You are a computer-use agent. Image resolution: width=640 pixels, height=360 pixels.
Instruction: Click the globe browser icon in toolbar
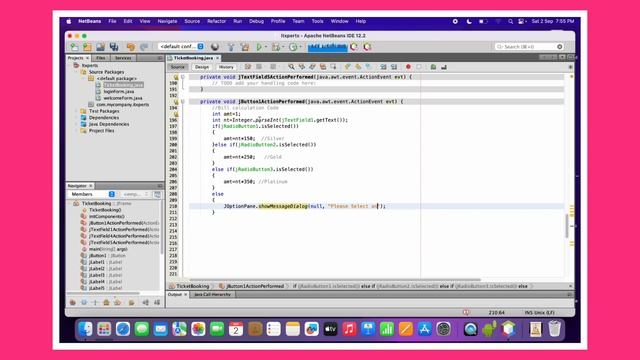point(215,47)
